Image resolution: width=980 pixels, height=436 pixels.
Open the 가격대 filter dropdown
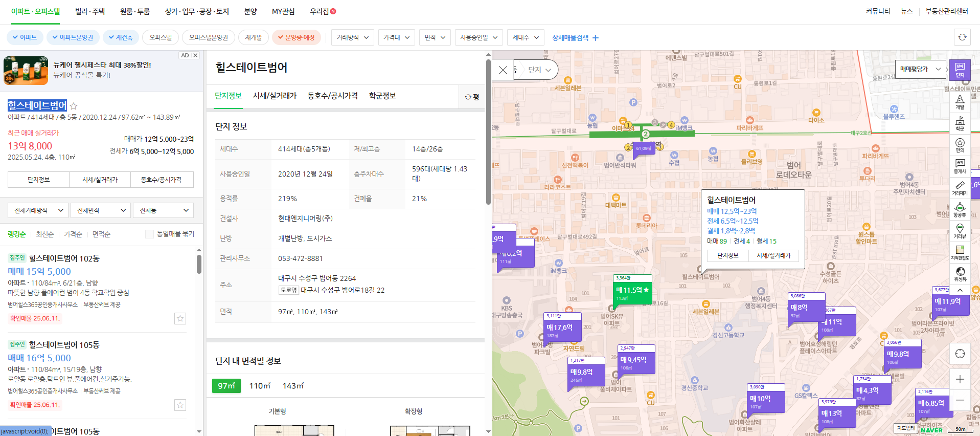[x=397, y=37]
